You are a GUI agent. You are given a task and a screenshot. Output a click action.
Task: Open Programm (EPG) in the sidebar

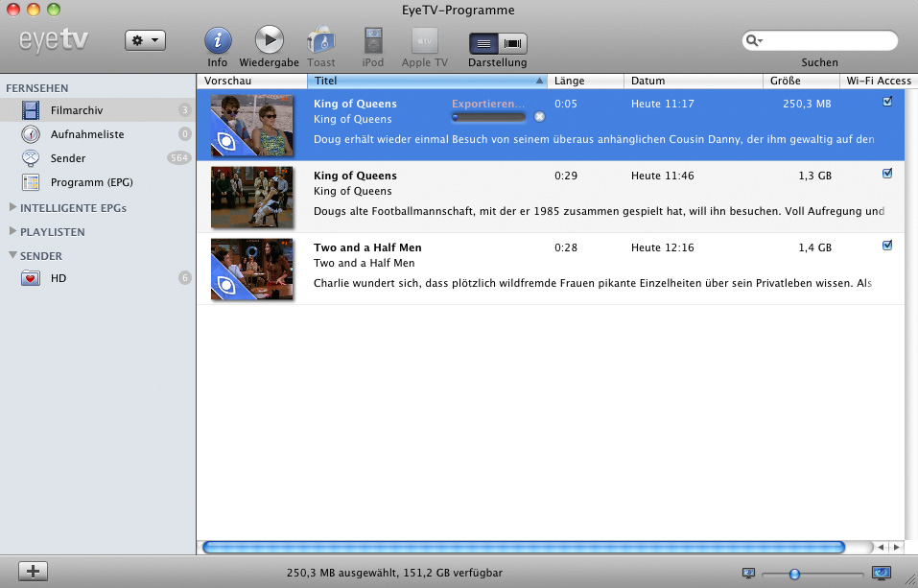tap(92, 182)
